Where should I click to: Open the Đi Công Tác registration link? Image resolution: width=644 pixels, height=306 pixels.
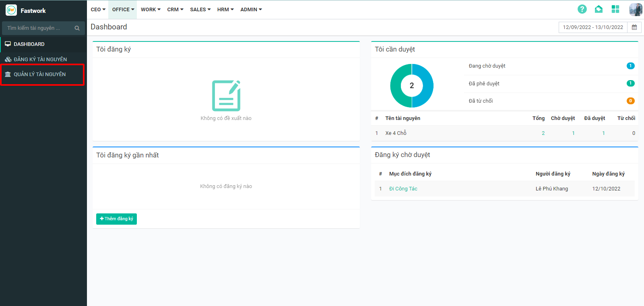[403, 189]
